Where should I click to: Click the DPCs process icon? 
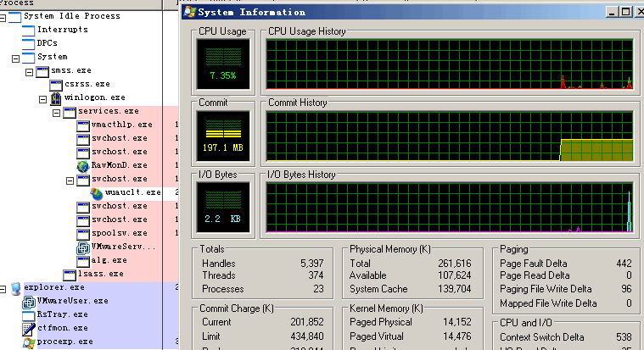pos(28,44)
